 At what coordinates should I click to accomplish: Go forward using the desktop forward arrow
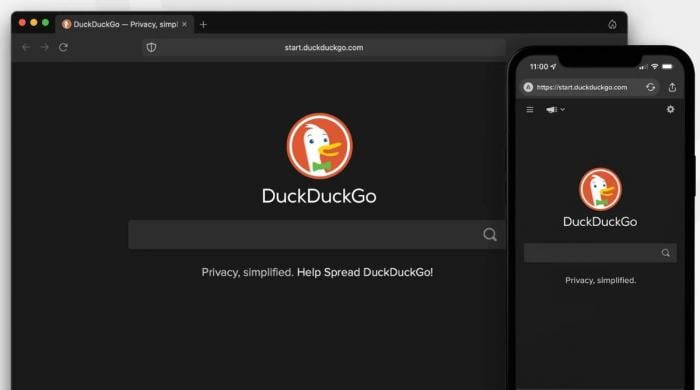[x=45, y=47]
